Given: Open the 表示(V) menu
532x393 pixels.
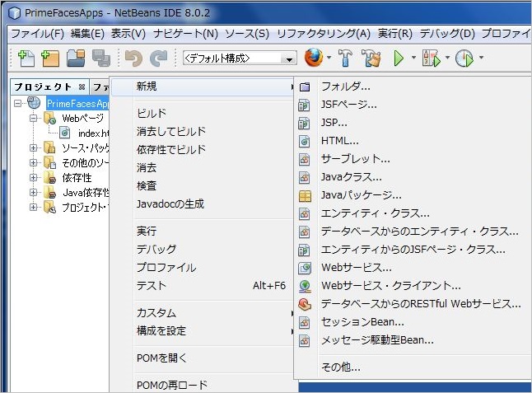Looking at the screenshot, I should [x=128, y=34].
